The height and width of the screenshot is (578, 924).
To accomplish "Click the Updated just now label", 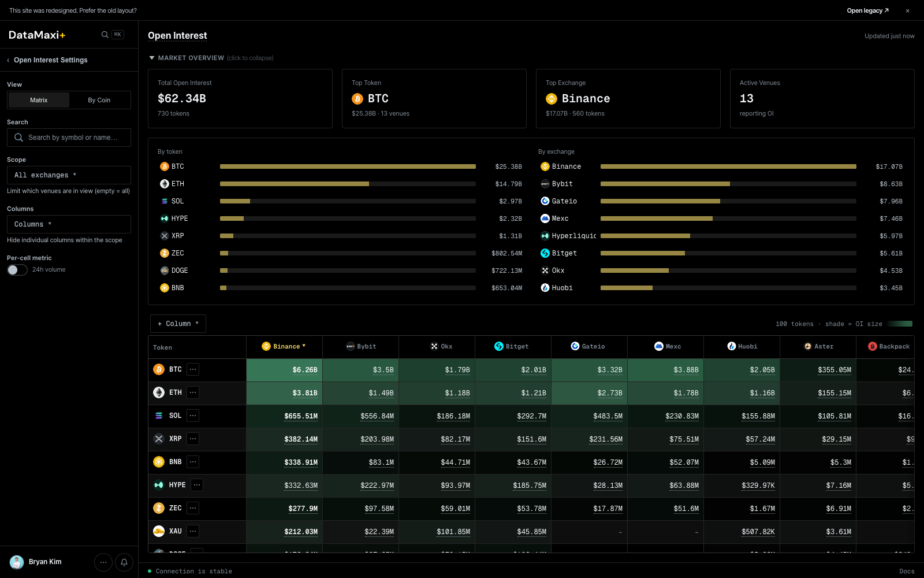I will pyautogui.click(x=889, y=36).
